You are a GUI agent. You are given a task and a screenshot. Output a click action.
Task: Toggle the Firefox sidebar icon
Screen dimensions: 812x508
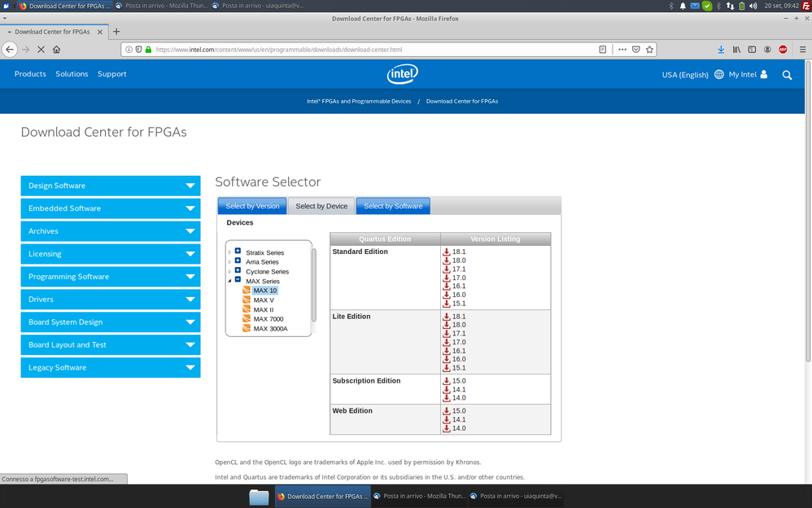click(752, 49)
